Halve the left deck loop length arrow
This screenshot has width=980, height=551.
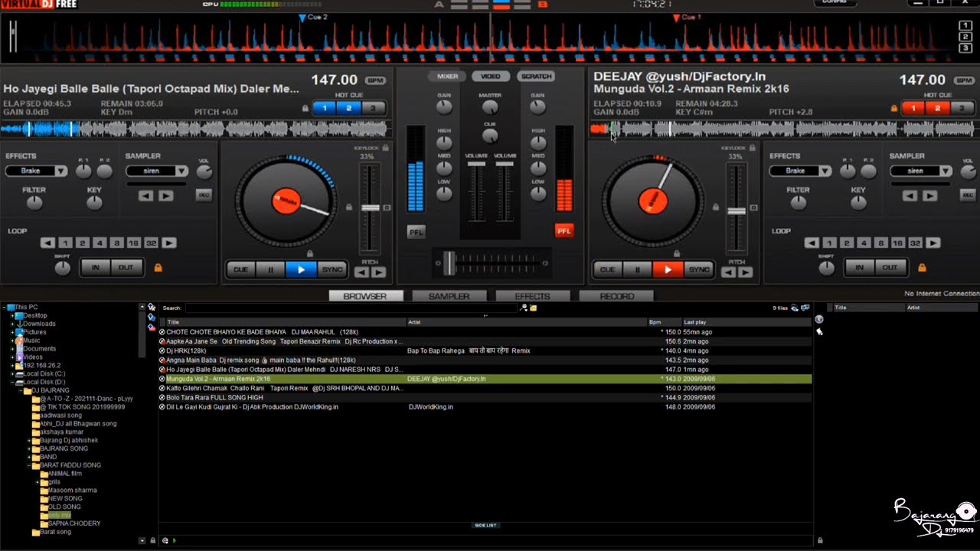47,243
